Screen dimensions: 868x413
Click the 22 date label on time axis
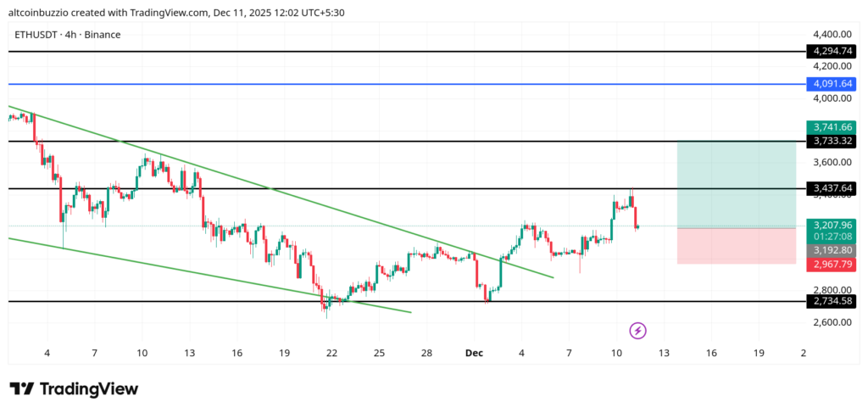pos(331,353)
